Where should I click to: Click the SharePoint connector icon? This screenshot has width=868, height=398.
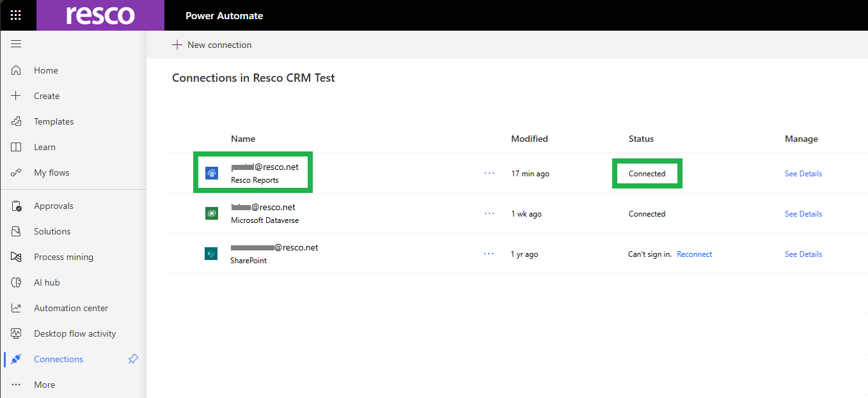(211, 254)
